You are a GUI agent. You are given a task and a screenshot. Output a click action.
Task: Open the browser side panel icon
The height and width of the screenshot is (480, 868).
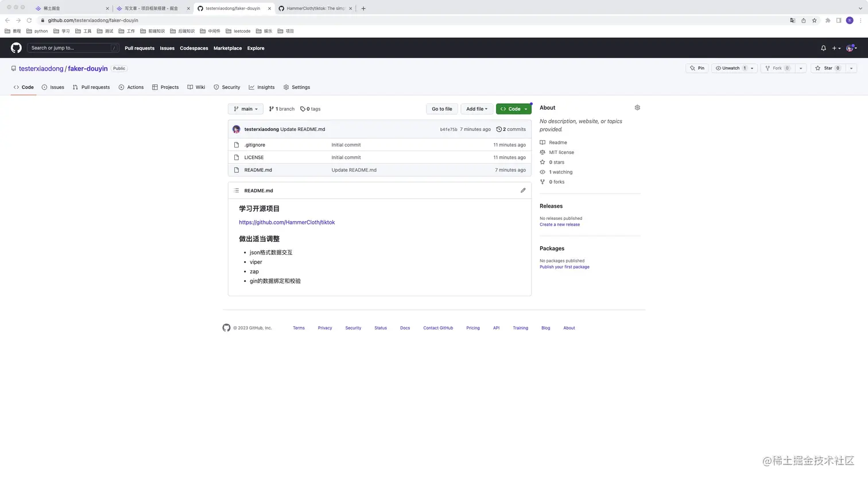point(839,20)
